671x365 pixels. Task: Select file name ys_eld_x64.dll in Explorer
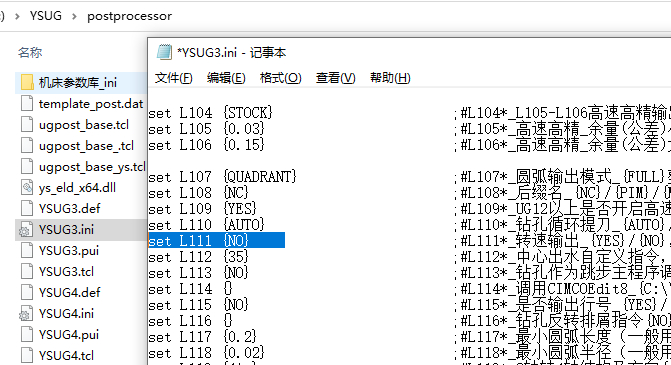coord(77,187)
